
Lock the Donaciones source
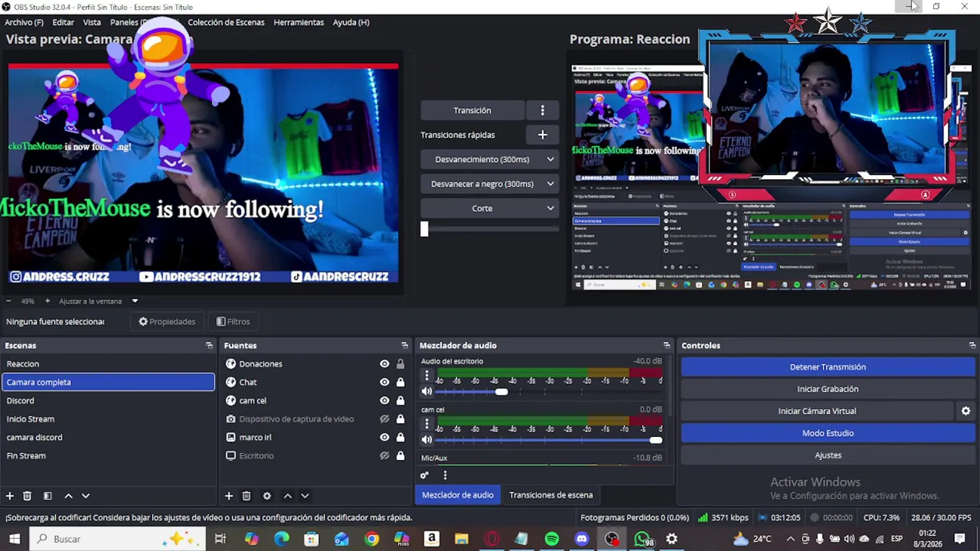(400, 364)
